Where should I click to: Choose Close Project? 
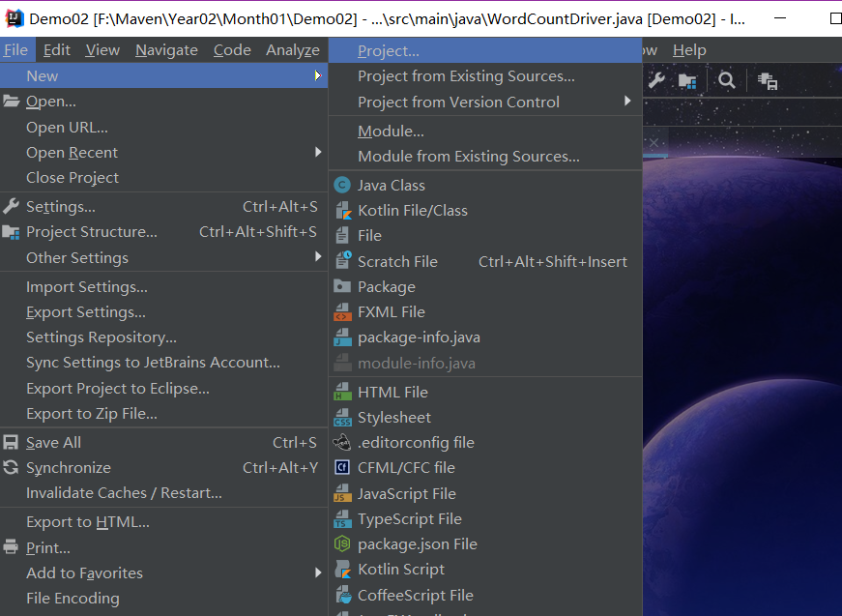163,178
